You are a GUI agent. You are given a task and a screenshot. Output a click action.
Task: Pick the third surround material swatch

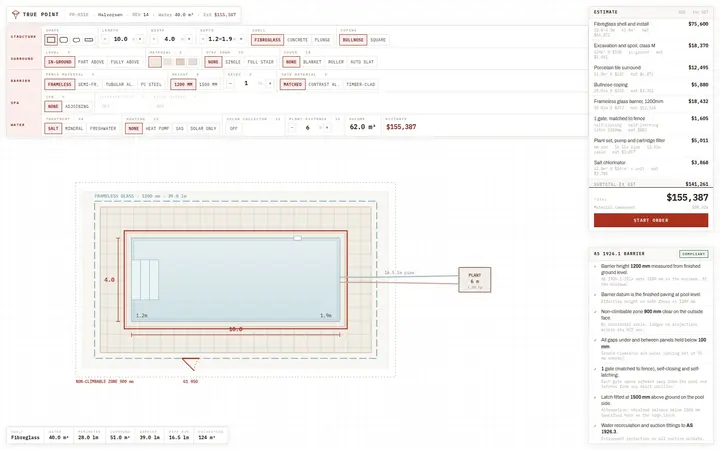click(180, 62)
